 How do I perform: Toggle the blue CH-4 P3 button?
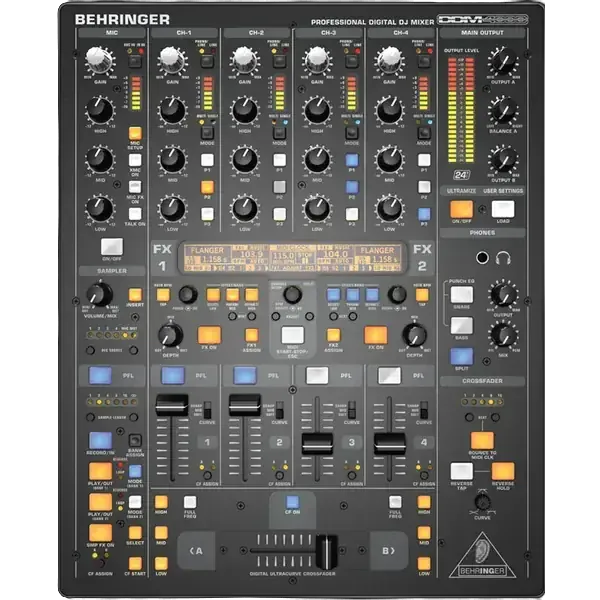424,214
